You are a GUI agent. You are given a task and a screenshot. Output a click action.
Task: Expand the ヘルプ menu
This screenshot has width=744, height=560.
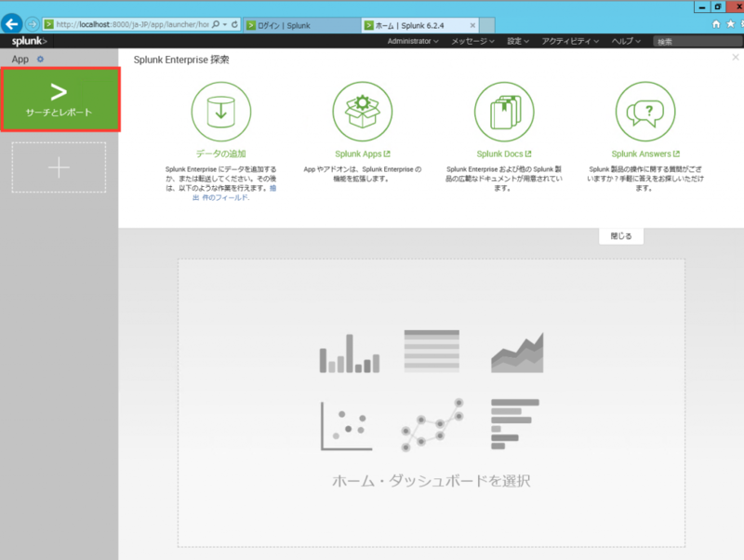pyautogui.click(x=626, y=41)
